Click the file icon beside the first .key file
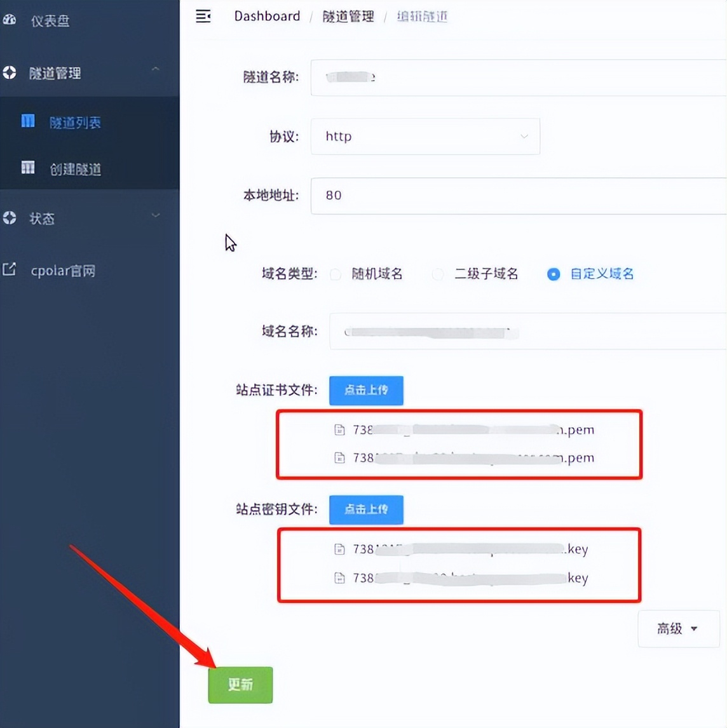Screen dimensions: 727x728 pyautogui.click(x=339, y=549)
